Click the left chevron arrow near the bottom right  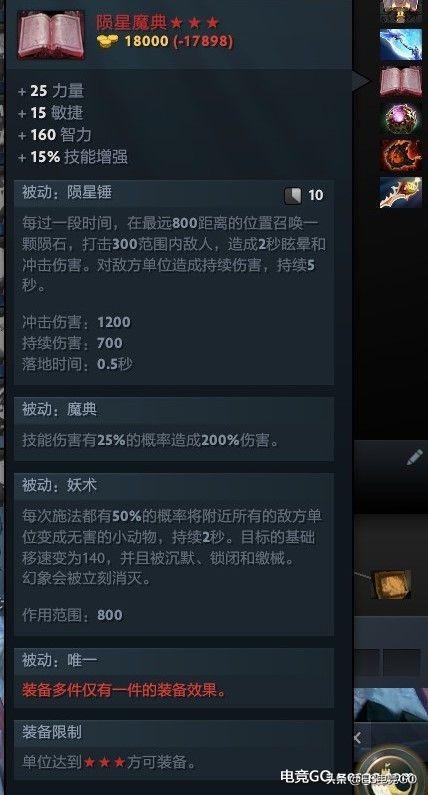357,738
